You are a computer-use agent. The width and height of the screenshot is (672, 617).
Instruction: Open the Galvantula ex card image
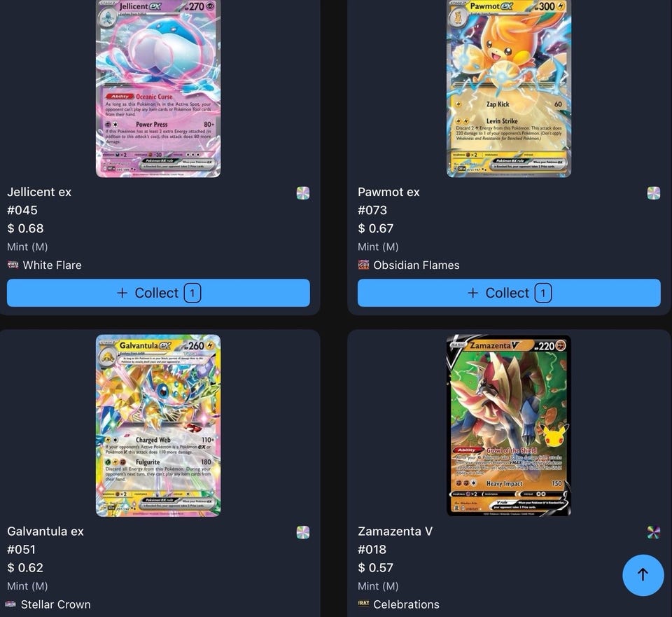[158, 425]
